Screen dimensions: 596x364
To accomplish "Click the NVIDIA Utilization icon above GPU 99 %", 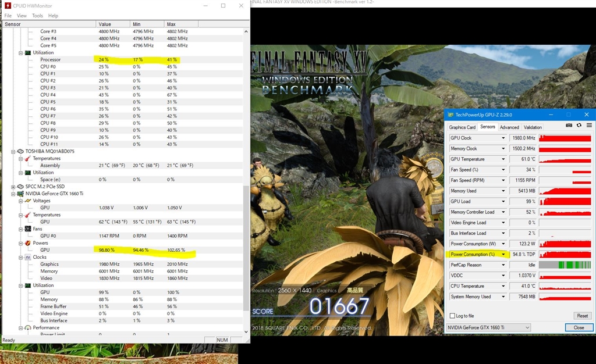I will coord(28,285).
